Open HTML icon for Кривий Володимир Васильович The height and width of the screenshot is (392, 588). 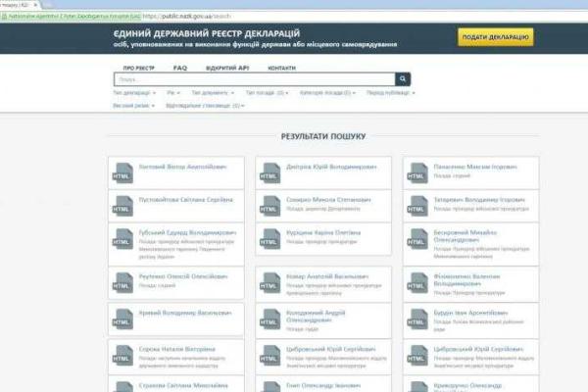[122, 319]
